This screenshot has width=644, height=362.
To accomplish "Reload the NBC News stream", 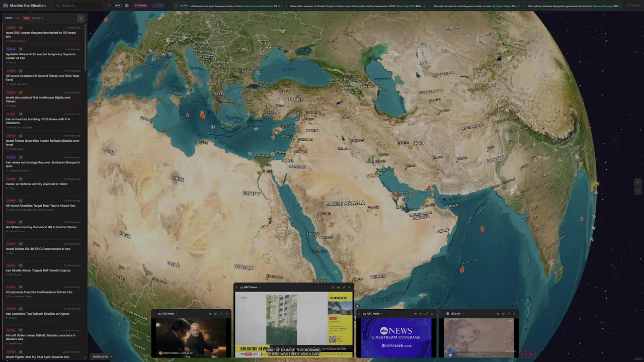I will (x=333, y=287).
